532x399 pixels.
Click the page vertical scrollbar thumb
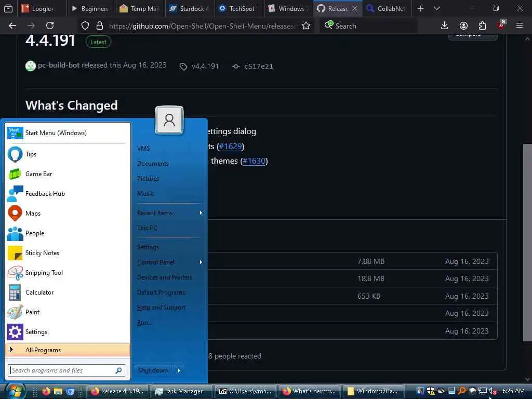[527, 243]
